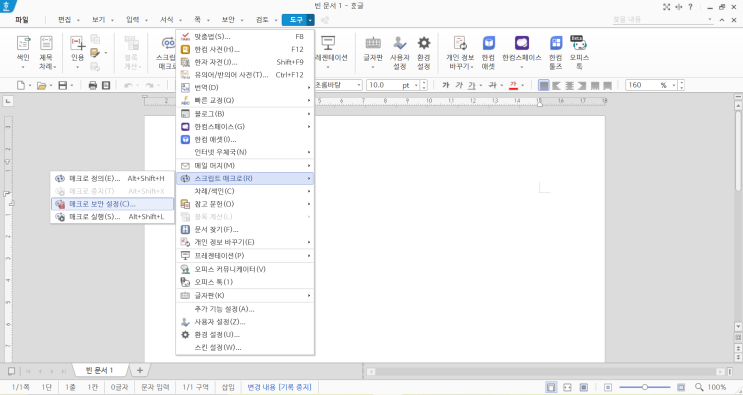Toggle justify alignment (highlighted) button
This screenshot has height=395, width=743.
click(544, 85)
